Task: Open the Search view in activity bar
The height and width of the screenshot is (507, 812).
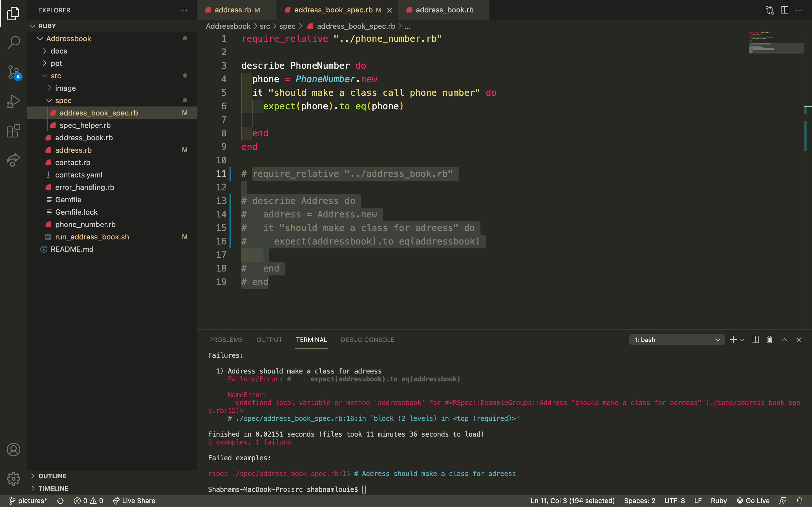Action: [x=14, y=43]
